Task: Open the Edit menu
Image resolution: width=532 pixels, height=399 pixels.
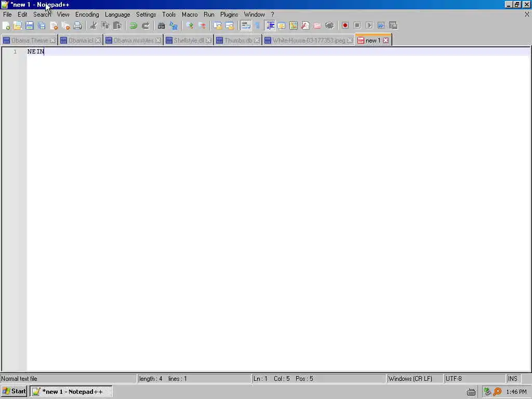Action: [22, 14]
